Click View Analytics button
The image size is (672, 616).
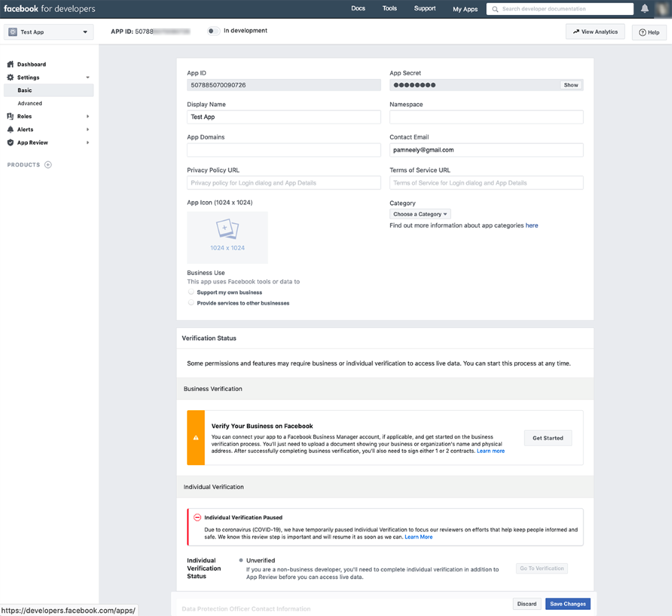(595, 32)
